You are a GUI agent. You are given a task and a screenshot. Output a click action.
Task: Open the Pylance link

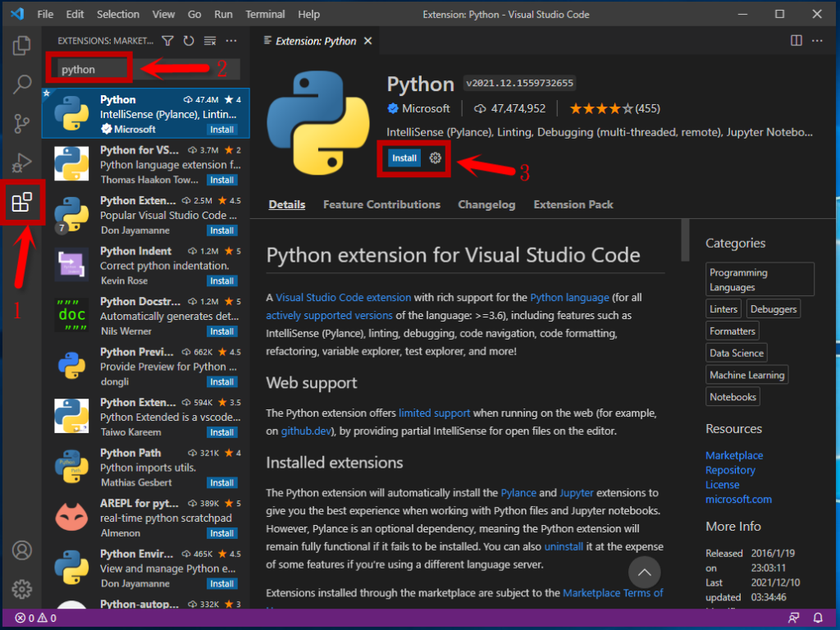518,493
